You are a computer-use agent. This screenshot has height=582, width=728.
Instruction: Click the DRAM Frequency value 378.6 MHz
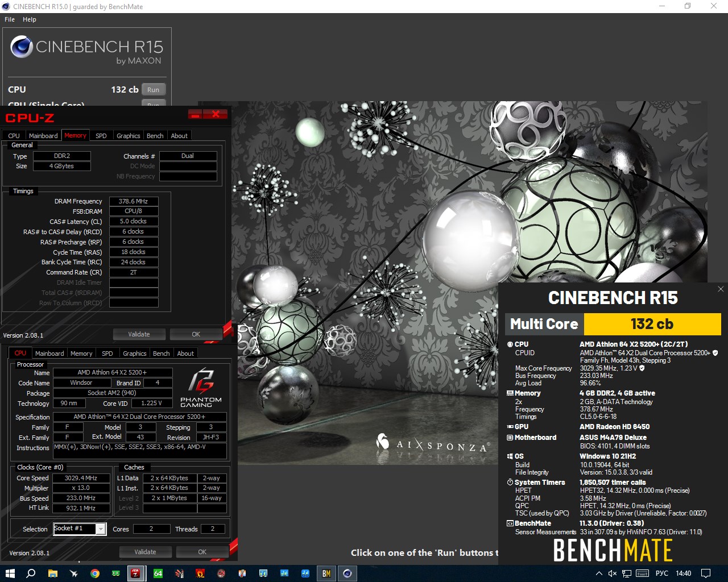pyautogui.click(x=134, y=201)
